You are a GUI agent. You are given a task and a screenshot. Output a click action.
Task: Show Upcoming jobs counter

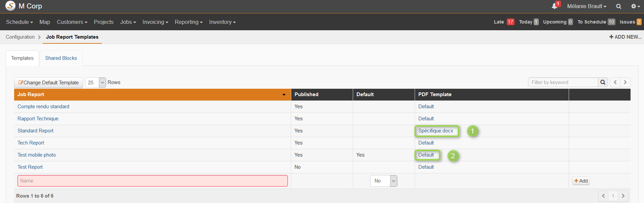[558, 22]
